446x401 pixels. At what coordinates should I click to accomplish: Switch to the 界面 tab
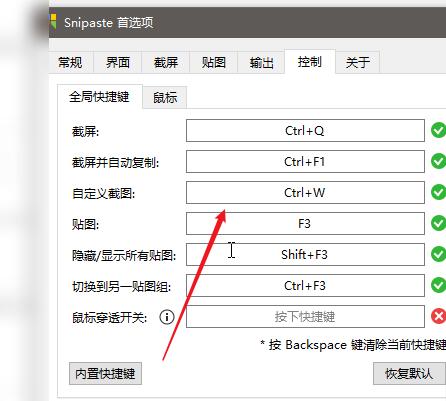point(118,62)
